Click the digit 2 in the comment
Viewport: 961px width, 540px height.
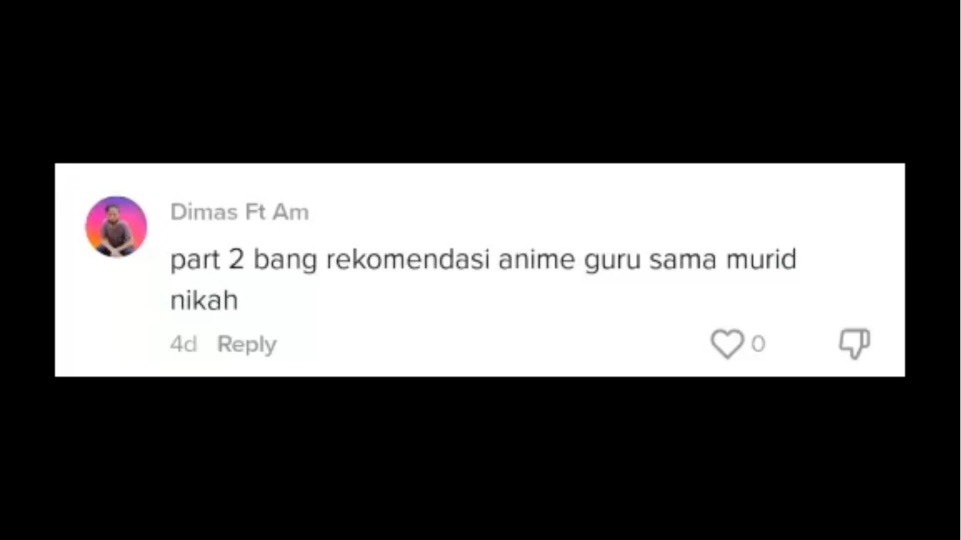coord(237,259)
